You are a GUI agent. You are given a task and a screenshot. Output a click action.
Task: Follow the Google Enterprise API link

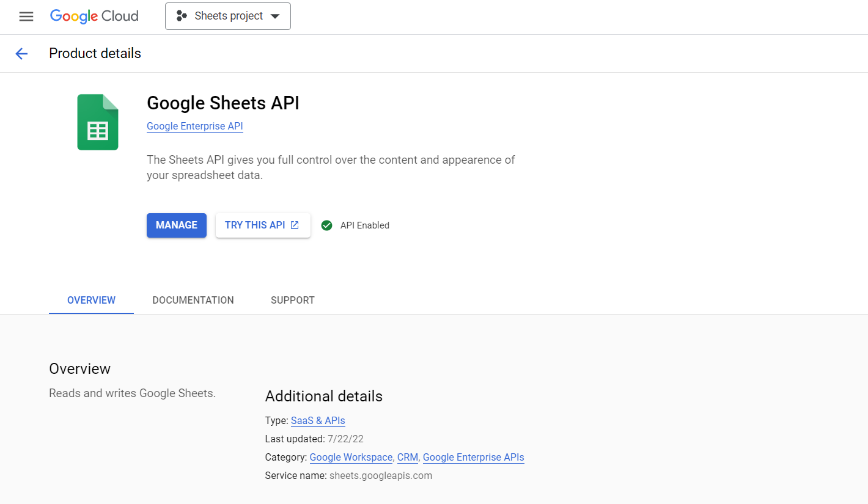click(x=194, y=126)
